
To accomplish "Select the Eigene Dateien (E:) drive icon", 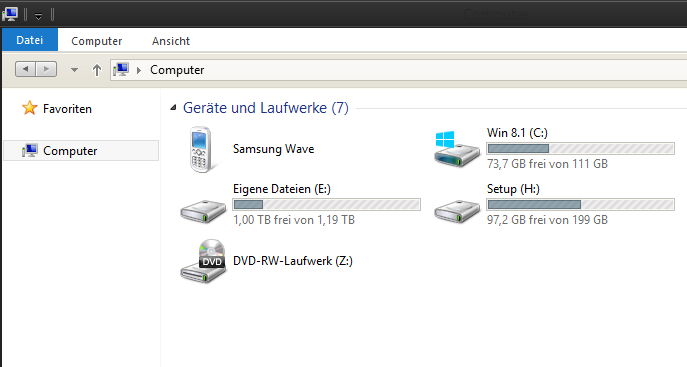I will coord(203,212).
